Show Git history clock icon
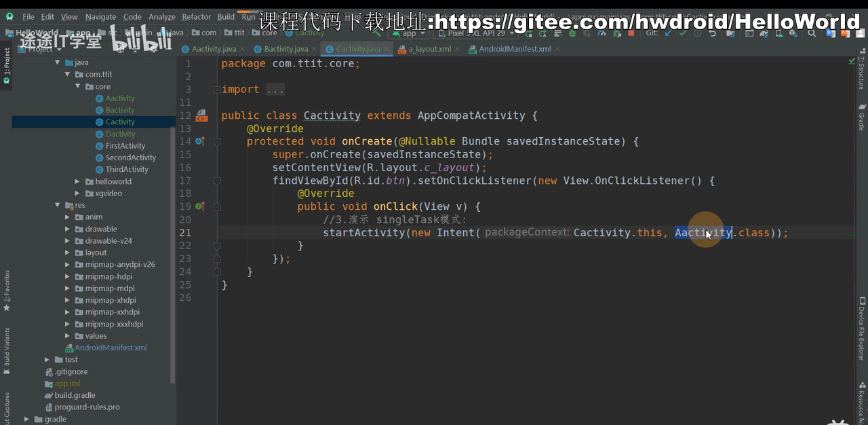 tap(697, 33)
